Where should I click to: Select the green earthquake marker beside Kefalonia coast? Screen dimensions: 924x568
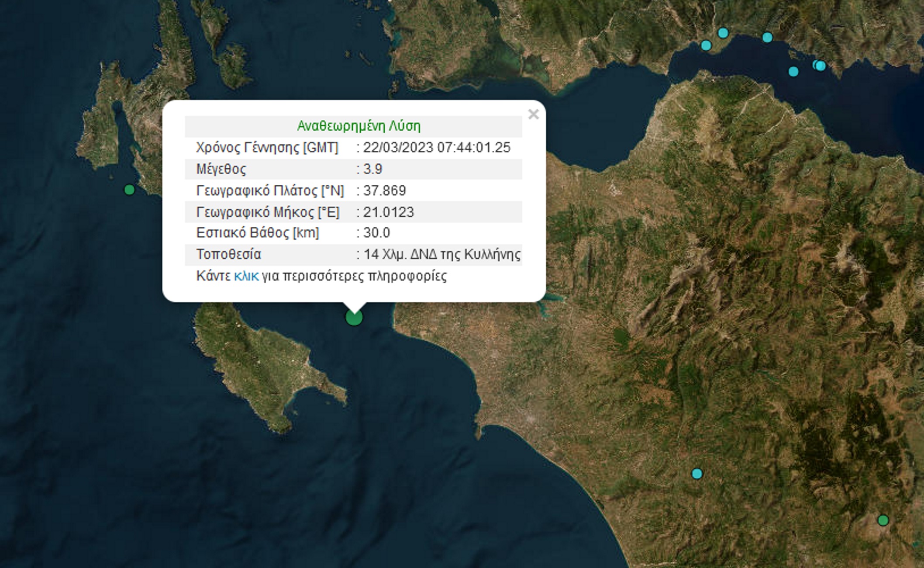129,190
